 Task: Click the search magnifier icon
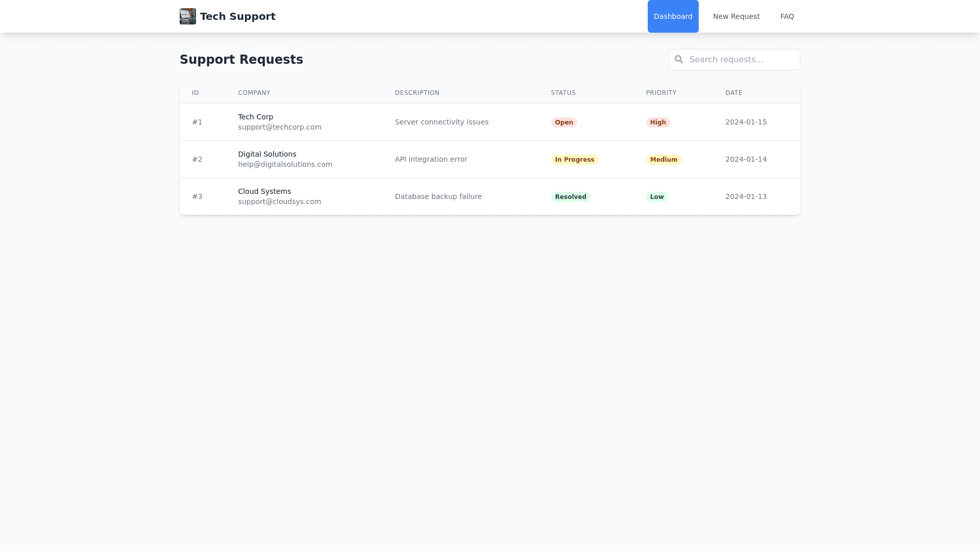coord(678,60)
